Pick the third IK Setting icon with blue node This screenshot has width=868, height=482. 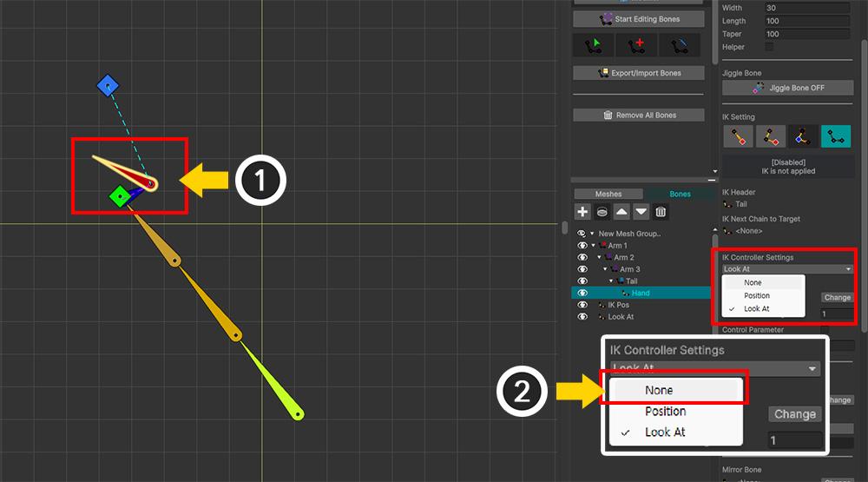click(x=803, y=136)
